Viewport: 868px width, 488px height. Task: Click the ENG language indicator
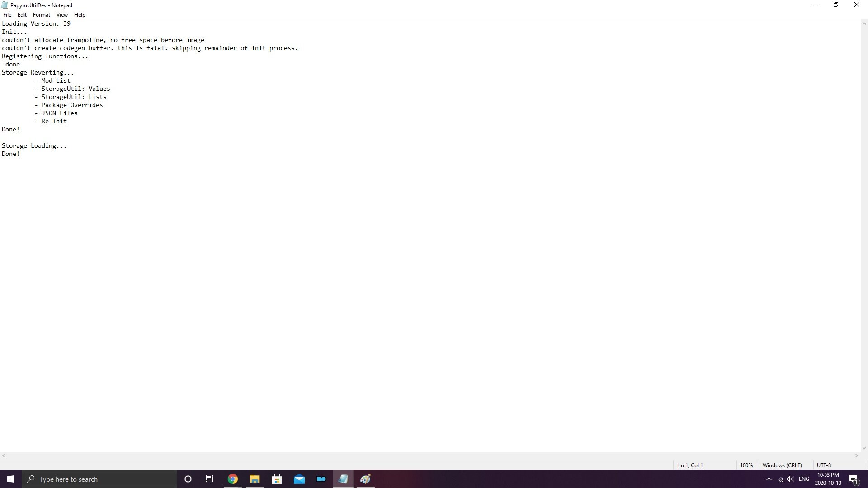[x=804, y=479]
